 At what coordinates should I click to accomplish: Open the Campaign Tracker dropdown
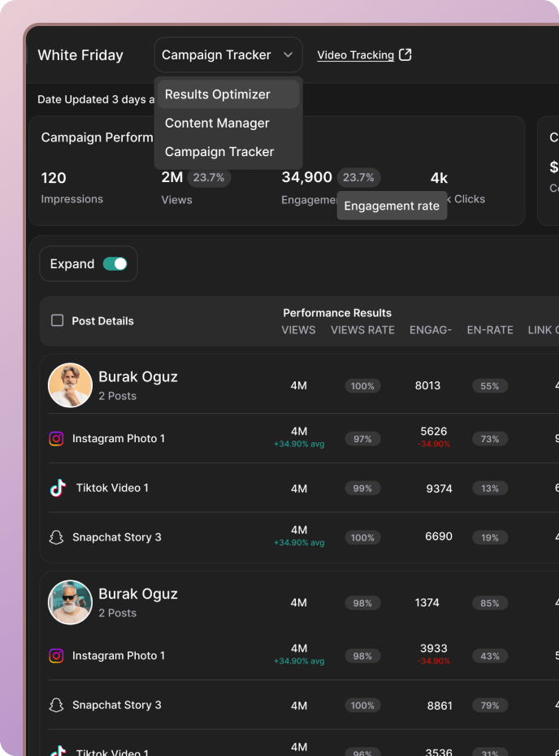228,55
